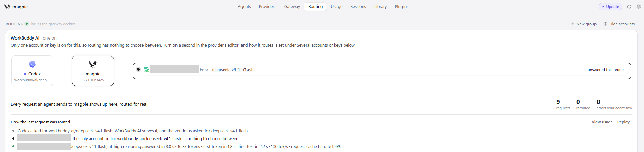The image size is (644, 152).
Task: Click the Replay link
Action: pos(623,122)
